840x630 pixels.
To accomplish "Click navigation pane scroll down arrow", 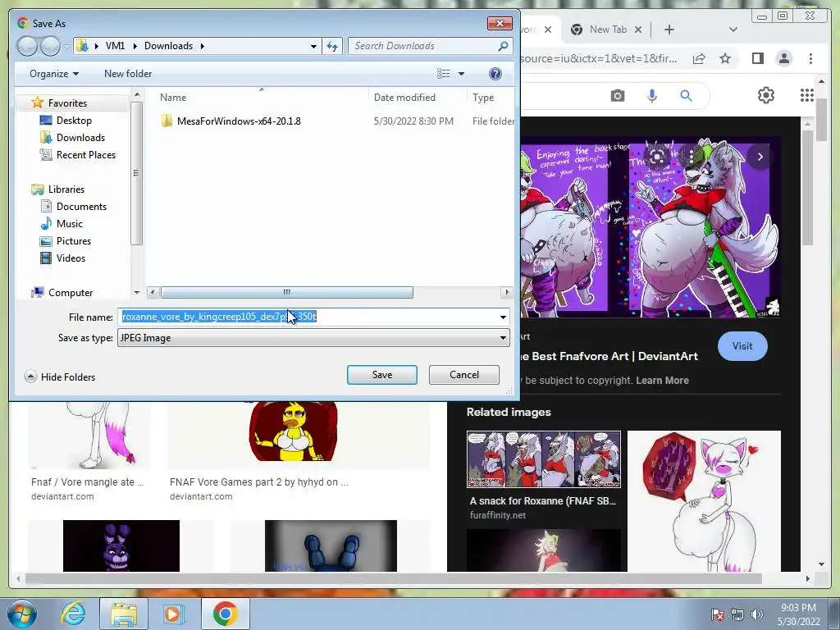I will coord(137,293).
